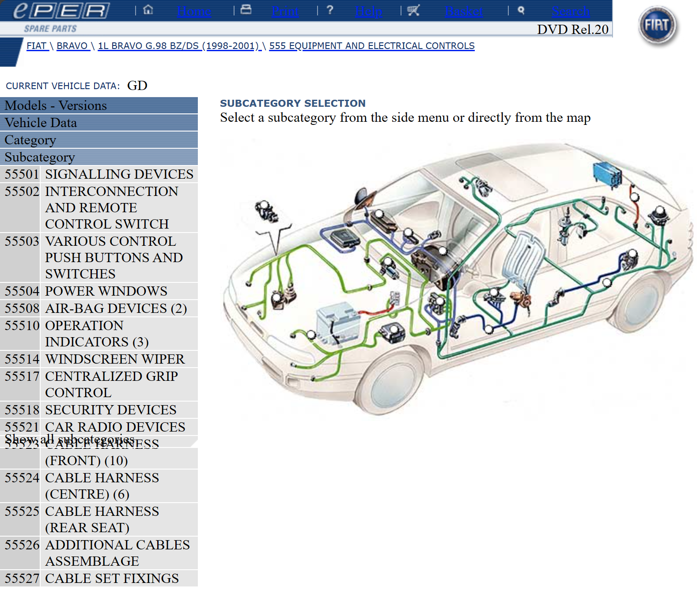Screen dimensions: 700x590
Task: Select 55503 Various Control Push Buttons
Action: tap(99, 258)
